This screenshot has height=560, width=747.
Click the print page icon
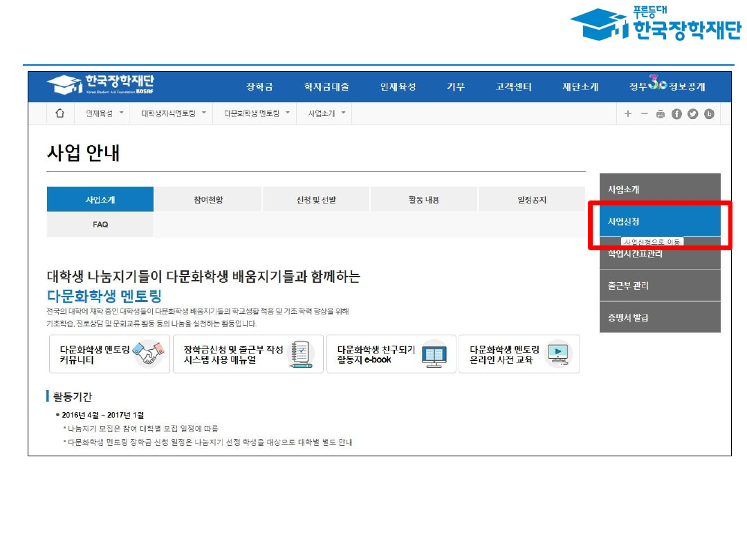point(661,114)
